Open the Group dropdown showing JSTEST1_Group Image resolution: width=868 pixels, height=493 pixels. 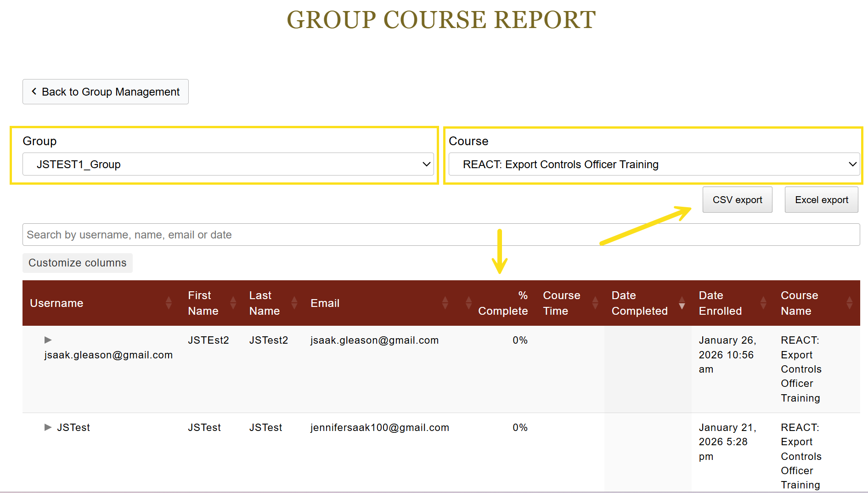point(228,164)
